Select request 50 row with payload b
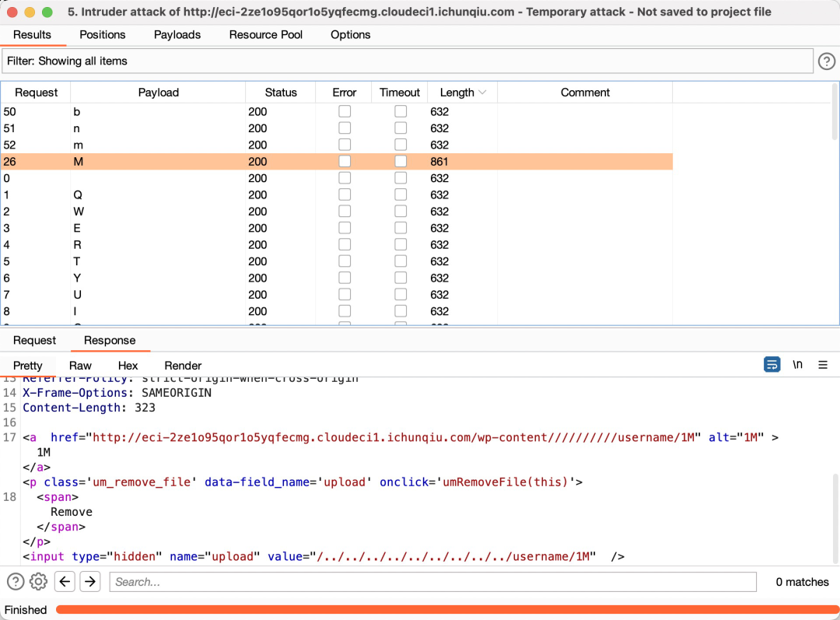This screenshot has height=620, width=840. (337, 111)
